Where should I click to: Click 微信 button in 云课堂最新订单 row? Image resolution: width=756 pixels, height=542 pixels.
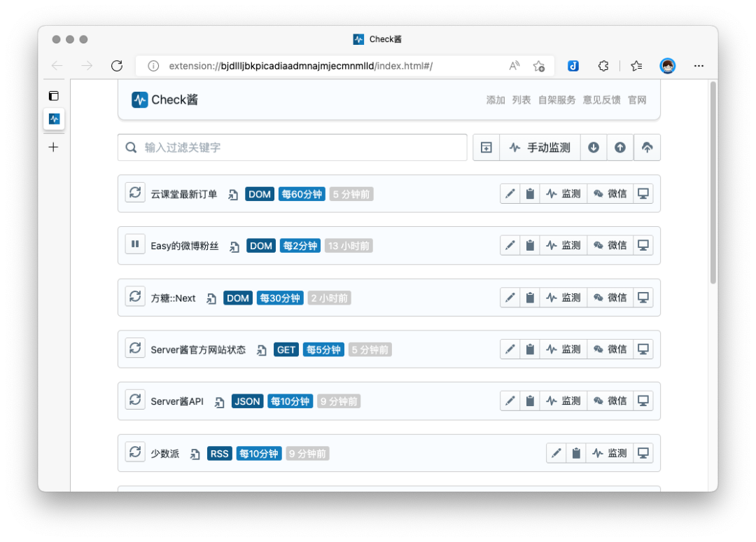click(610, 194)
